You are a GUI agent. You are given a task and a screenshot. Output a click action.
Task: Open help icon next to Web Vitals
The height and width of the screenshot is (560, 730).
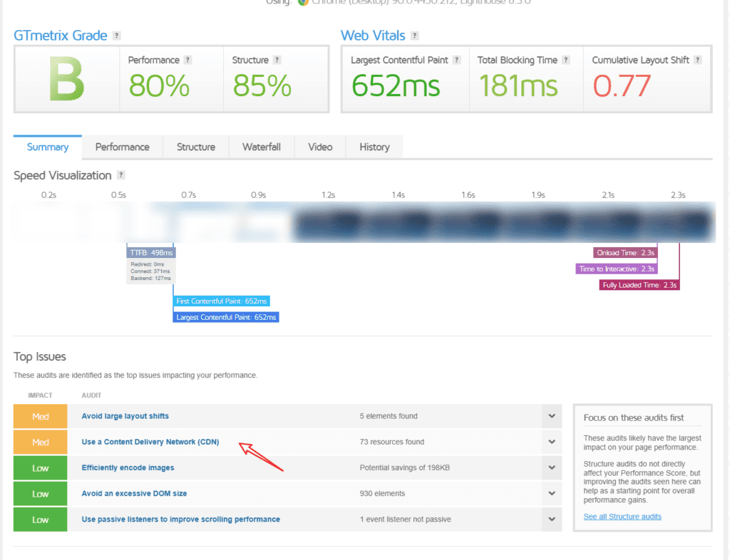(x=415, y=36)
